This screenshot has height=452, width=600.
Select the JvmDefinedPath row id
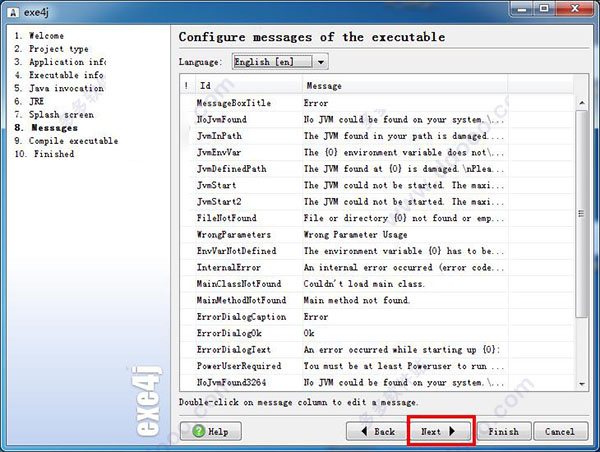click(232, 169)
